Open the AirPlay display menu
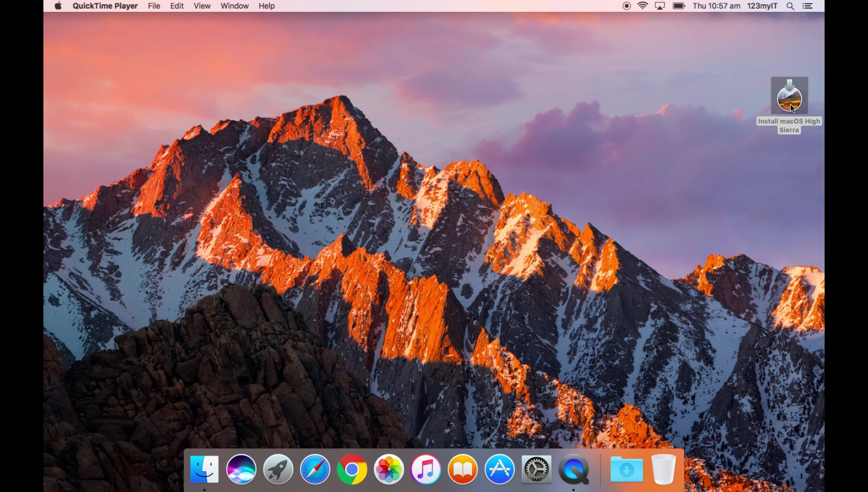868x492 pixels. pos(660,6)
